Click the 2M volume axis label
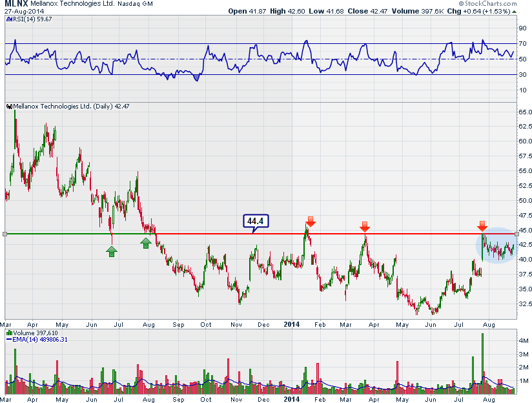This screenshot has height=403, width=532. coord(524,367)
